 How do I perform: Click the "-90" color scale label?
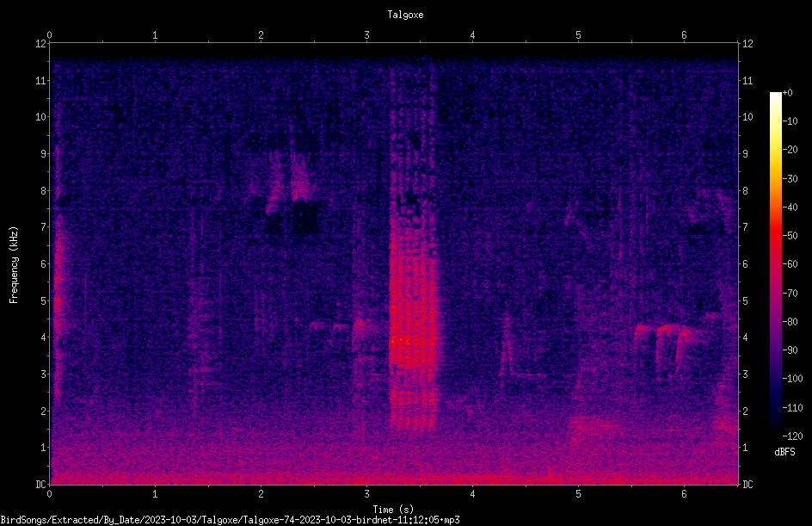pyautogui.click(x=790, y=350)
